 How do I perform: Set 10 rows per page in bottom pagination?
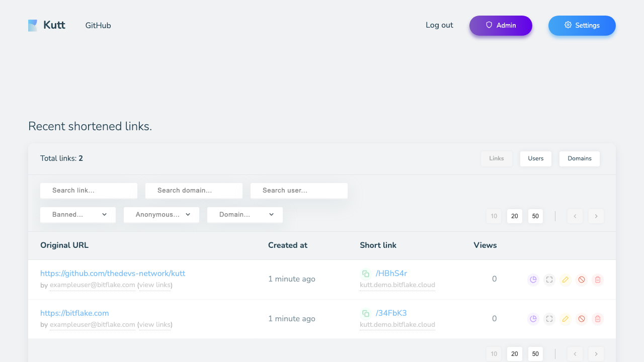[x=494, y=354]
